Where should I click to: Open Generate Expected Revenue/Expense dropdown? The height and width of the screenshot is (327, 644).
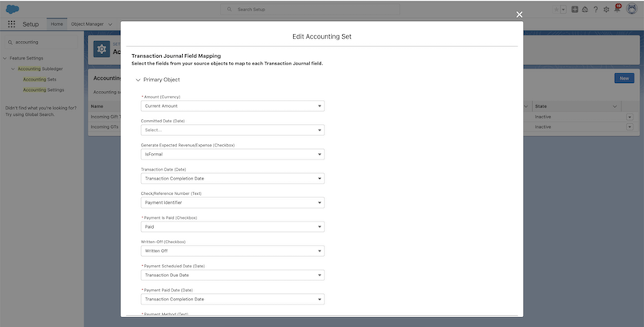[233, 155]
